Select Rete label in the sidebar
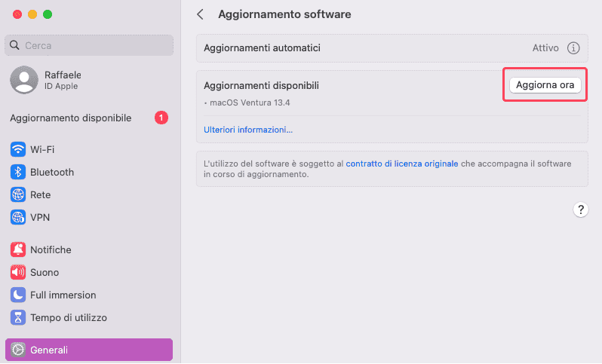 (x=40, y=195)
